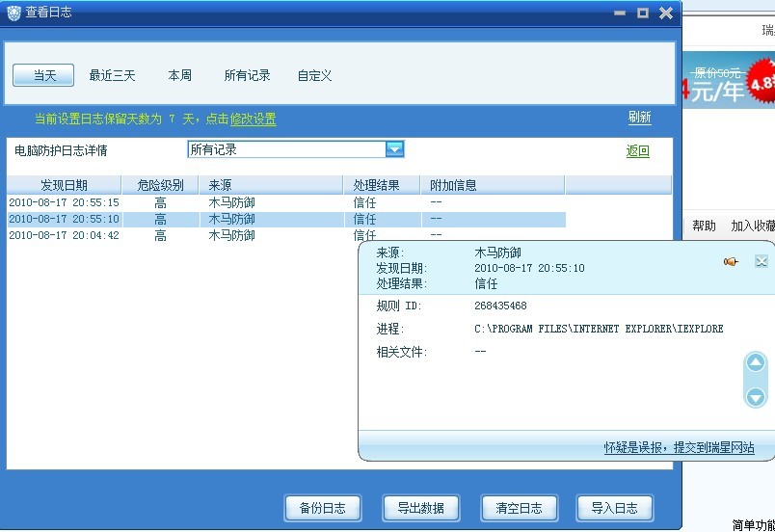Viewport: 775px width, 532px height.
Task: Open the 所有记录 dropdown arrow
Action: point(394,149)
